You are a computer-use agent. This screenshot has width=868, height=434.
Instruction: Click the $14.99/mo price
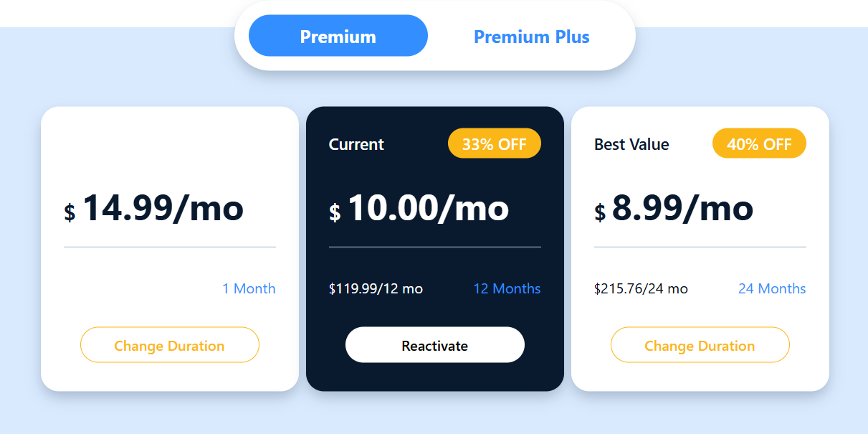(x=154, y=209)
